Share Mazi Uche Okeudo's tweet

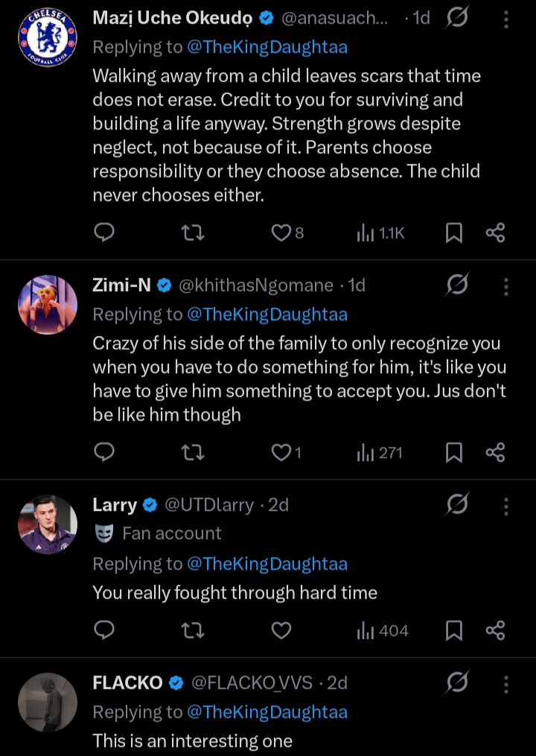point(495,233)
